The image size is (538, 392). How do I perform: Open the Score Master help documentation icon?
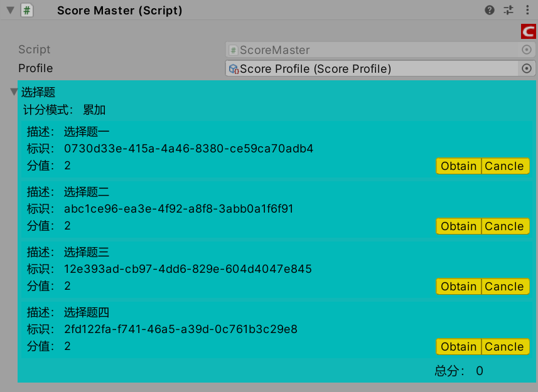click(490, 10)
